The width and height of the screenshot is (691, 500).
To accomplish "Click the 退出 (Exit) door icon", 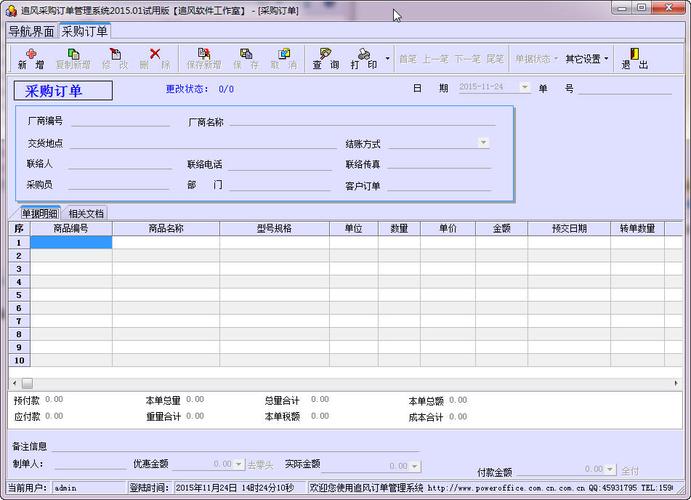I will point(635,59).
